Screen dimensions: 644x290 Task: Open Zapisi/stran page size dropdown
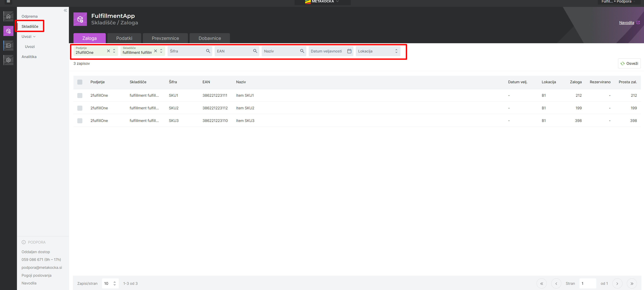pos(110,283)
